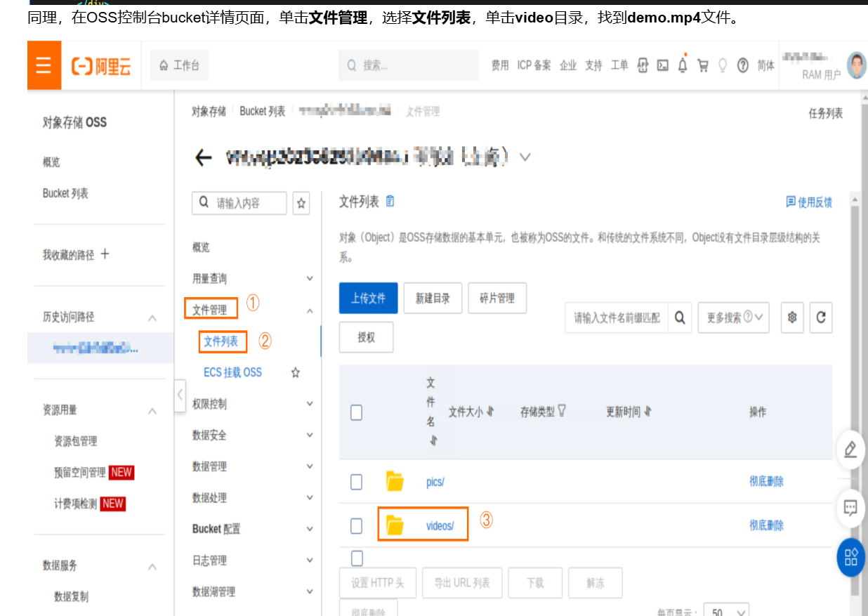Expand 数据处理 section
The height and width of the screenshot is (616, 868).
click(x=310, y=498)
